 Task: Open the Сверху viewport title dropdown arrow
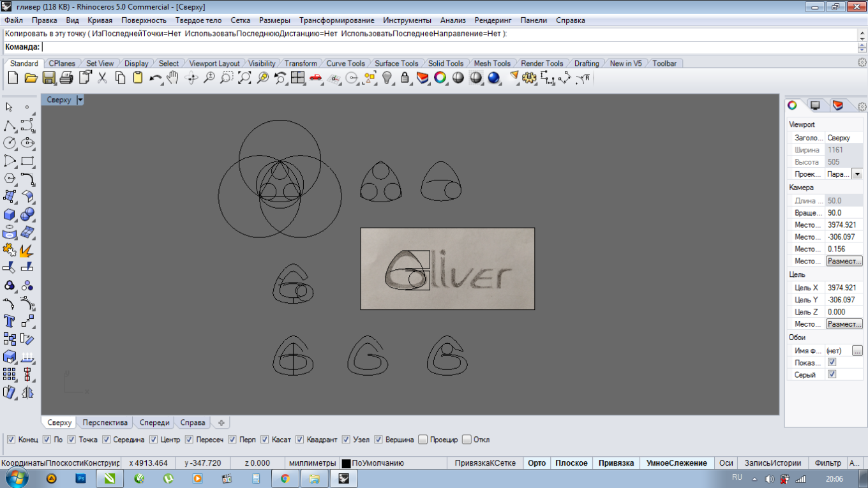click(x=80, y=100)
